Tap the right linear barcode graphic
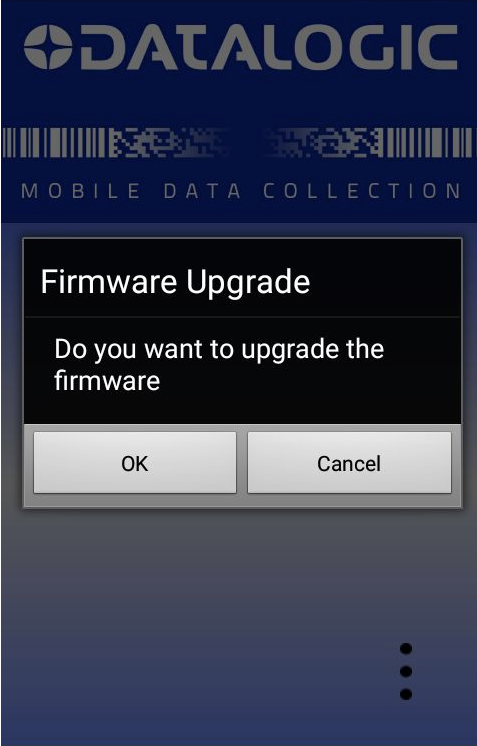This screenshot has height=746, width=477. click(x=428, y=142)
